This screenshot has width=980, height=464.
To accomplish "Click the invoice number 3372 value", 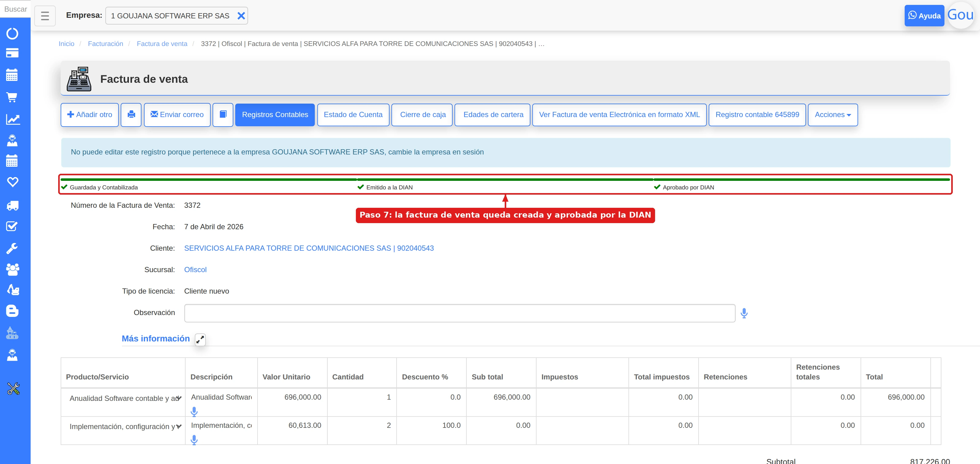I will (192, 205).
